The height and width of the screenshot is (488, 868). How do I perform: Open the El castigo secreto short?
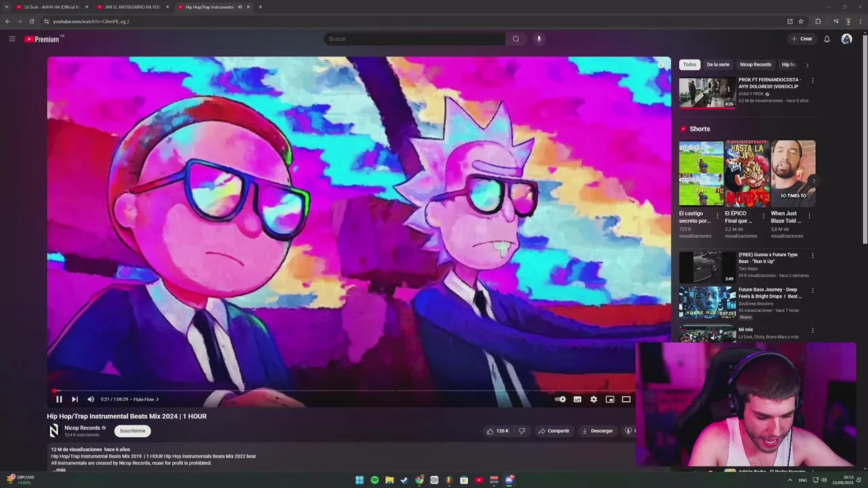coord(701,173)
